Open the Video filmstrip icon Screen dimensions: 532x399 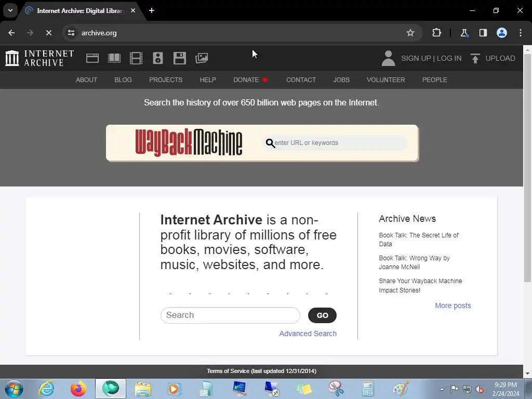136,58
